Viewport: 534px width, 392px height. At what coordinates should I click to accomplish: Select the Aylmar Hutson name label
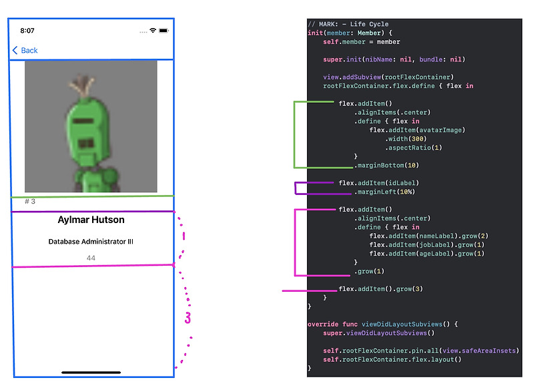pos(91,219)
